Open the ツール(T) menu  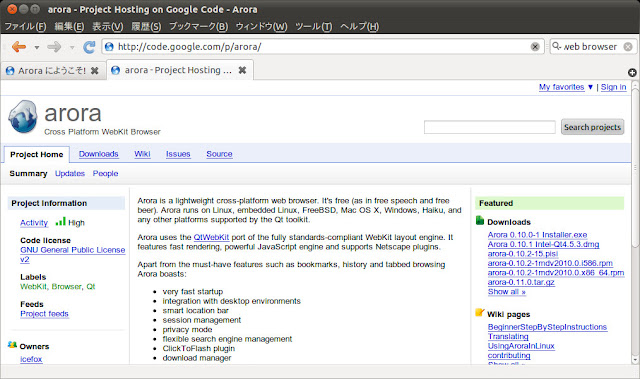pos(313,27)
